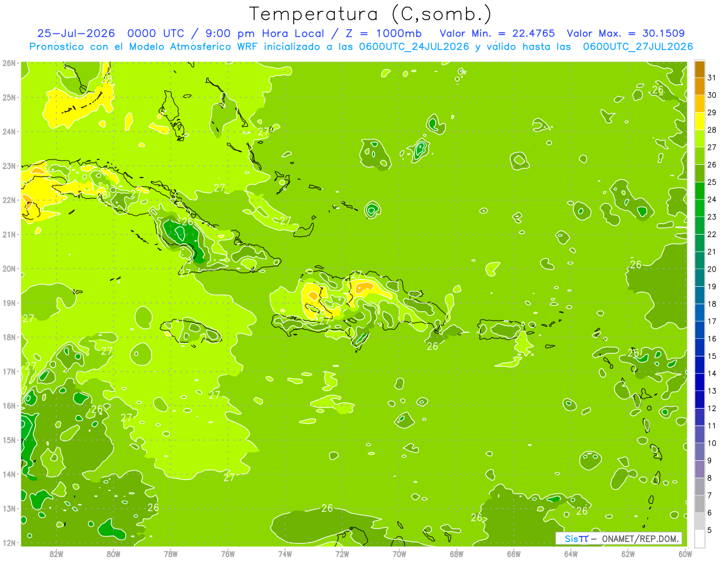Click the "66W" longitude axis label
Screen dimensions: 728x562
point(513,554)
